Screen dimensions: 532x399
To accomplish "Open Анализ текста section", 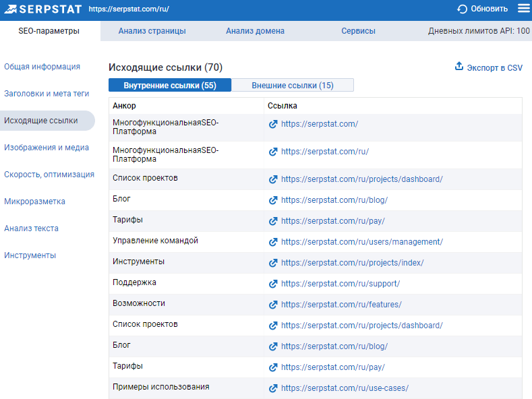I will pos(31,228).
